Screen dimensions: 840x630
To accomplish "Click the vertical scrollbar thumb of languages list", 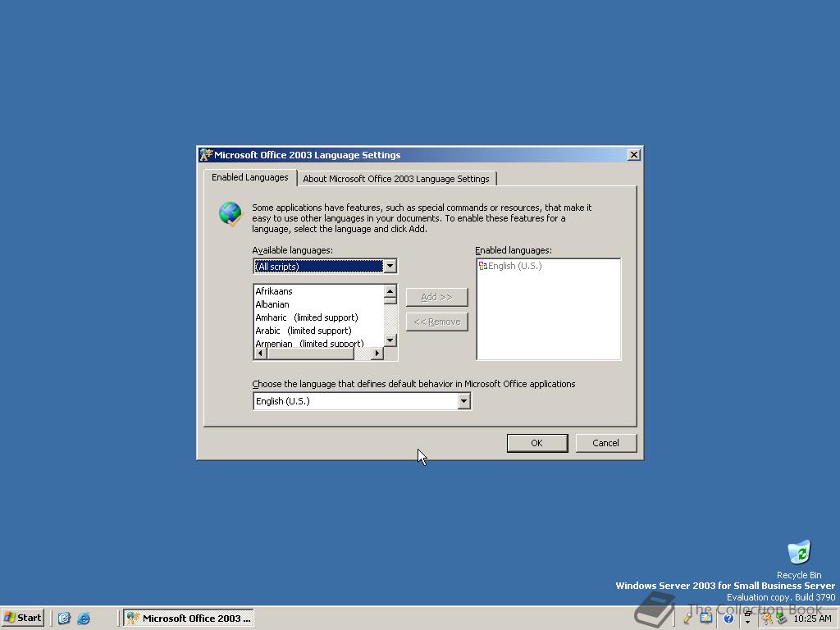I will click(390, 301).
